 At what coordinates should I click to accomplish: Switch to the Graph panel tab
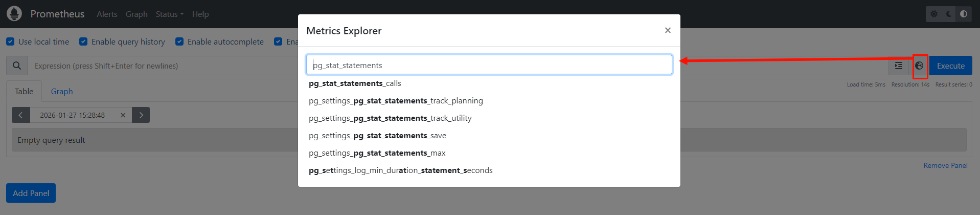point(62,91)
